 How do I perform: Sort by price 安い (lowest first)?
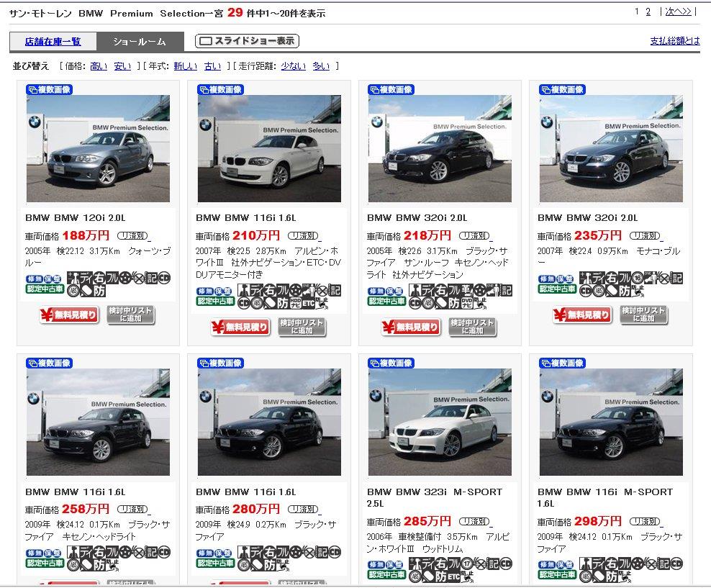click(122, 66)
